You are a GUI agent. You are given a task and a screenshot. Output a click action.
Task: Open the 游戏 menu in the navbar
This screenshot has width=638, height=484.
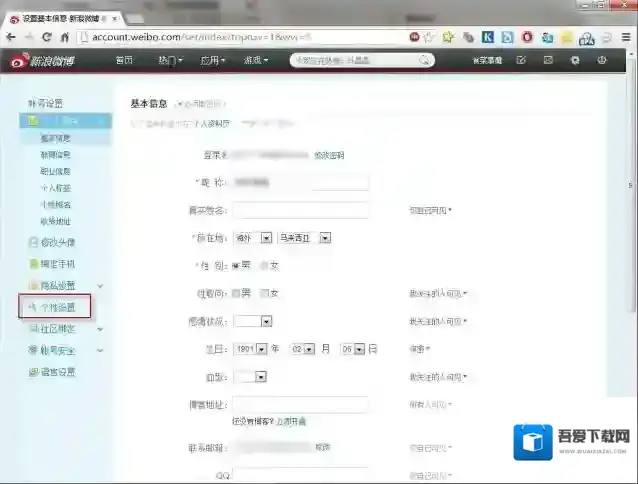click(x=256, y=60)
